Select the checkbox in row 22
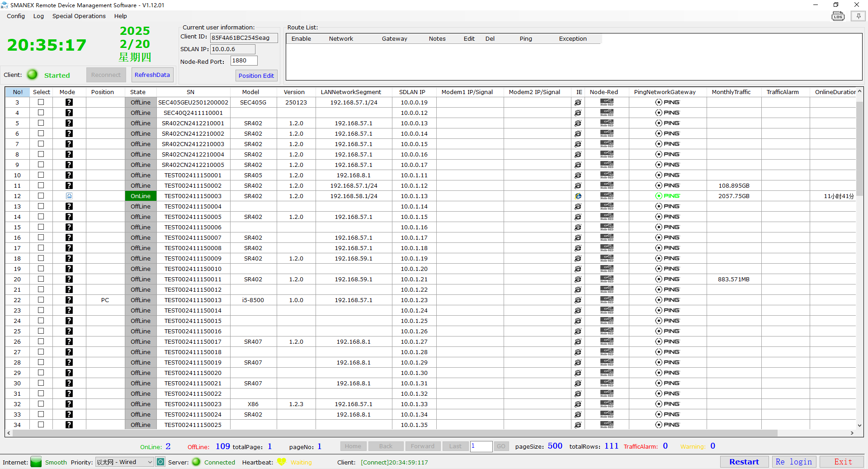This screenshot has height=469, width=868. (x=41, y=300)
